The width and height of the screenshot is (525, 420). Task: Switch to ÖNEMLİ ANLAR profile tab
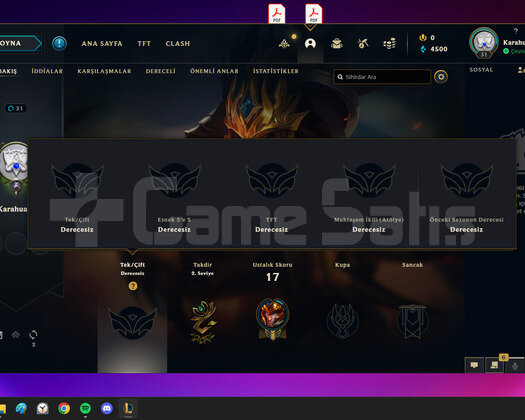coord(214,71)
